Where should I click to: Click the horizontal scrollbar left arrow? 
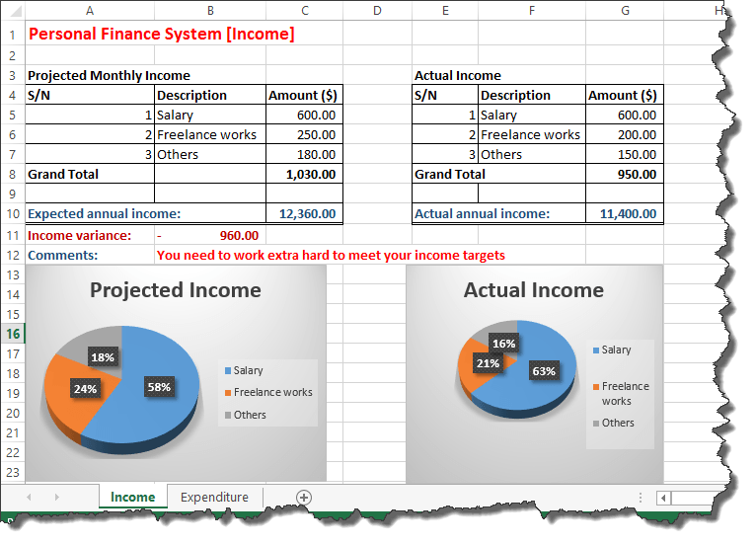pos(663,498)
